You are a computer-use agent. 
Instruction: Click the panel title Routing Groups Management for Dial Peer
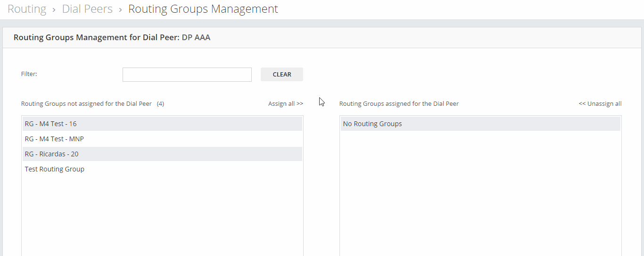[x=97, y=38]
